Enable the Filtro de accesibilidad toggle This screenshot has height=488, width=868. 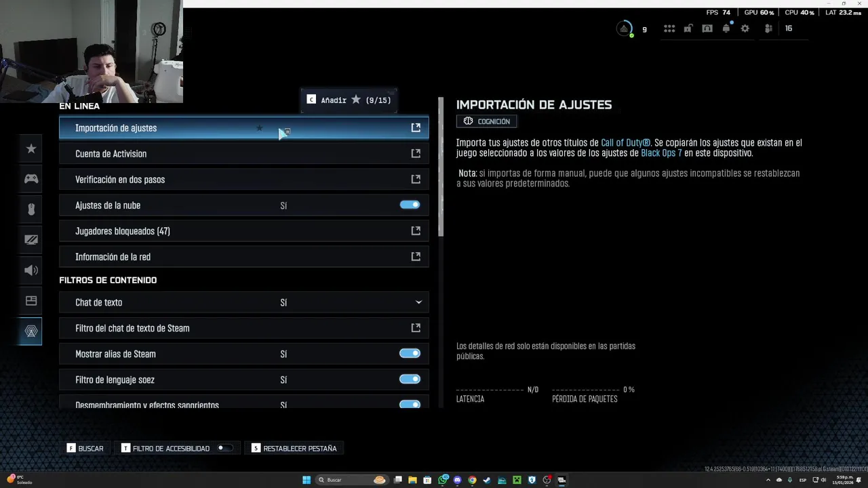click(224, 448)
